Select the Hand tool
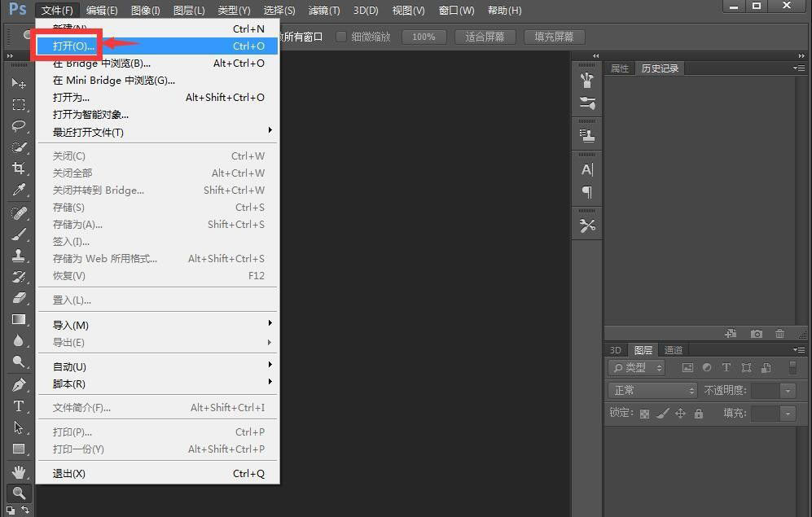The width and height of the screenshot is (812, 517). pyautogui.click(x=19, y=471)
